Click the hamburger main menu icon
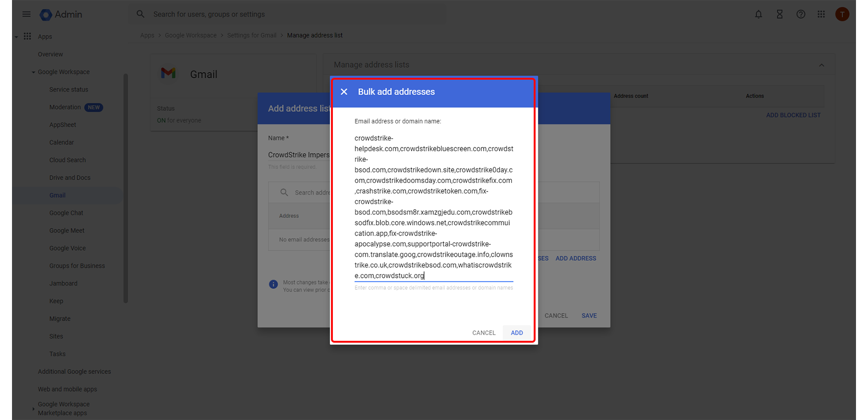The width and height of the screenshot is (868, 420). click(26, 14)
